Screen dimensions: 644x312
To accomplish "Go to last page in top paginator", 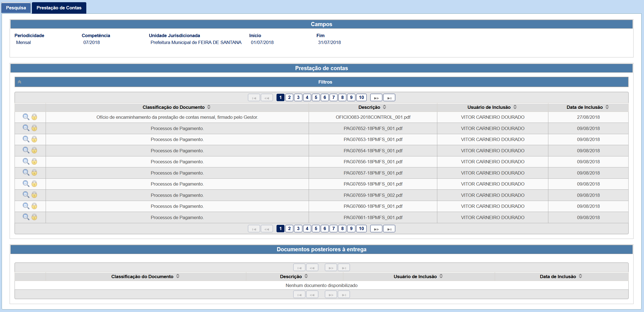I will 389,98.
